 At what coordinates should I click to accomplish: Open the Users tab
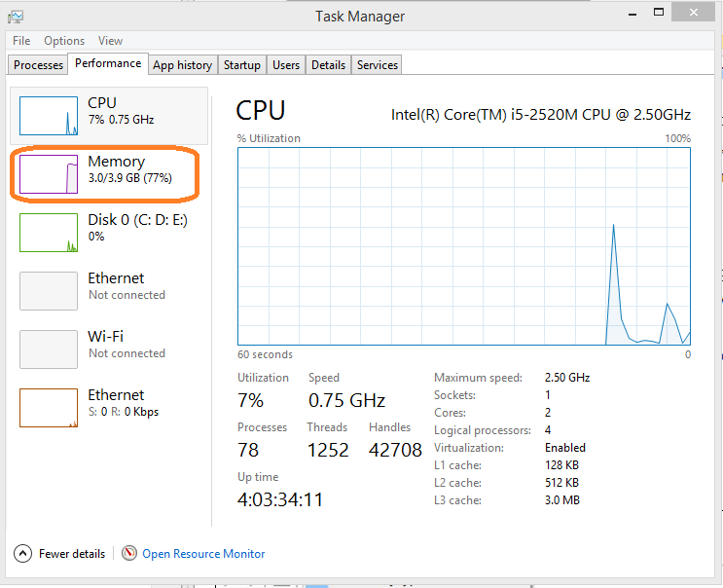point(286,65)
